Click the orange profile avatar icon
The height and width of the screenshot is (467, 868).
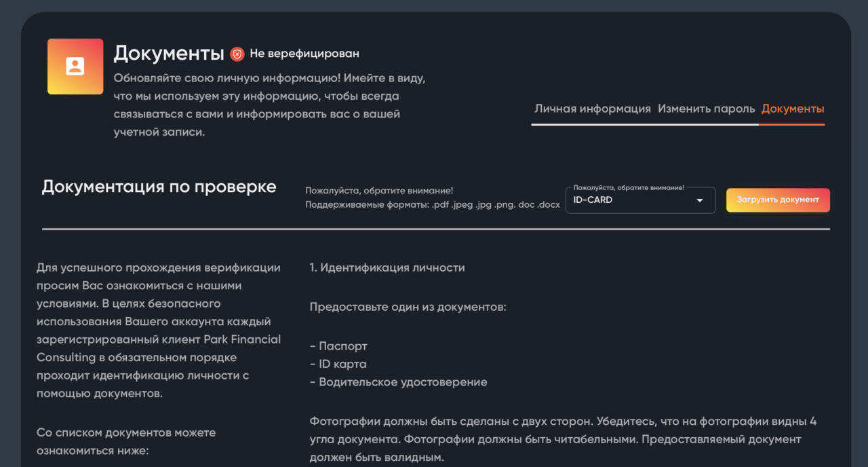(x=75, y=67)
